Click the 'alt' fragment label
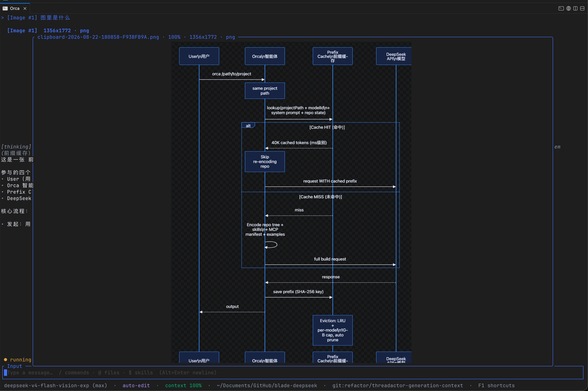Screen dimensions: 588x391 point(248,125)
